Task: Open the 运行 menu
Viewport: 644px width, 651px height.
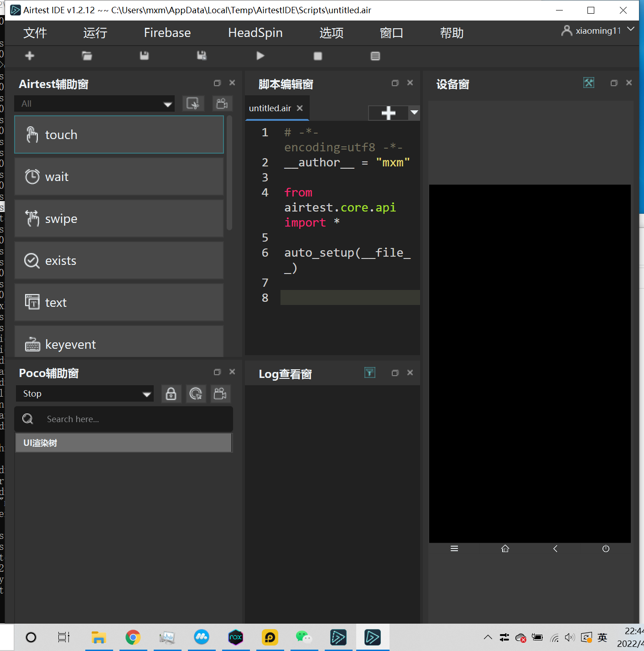Action: (95, 33)
